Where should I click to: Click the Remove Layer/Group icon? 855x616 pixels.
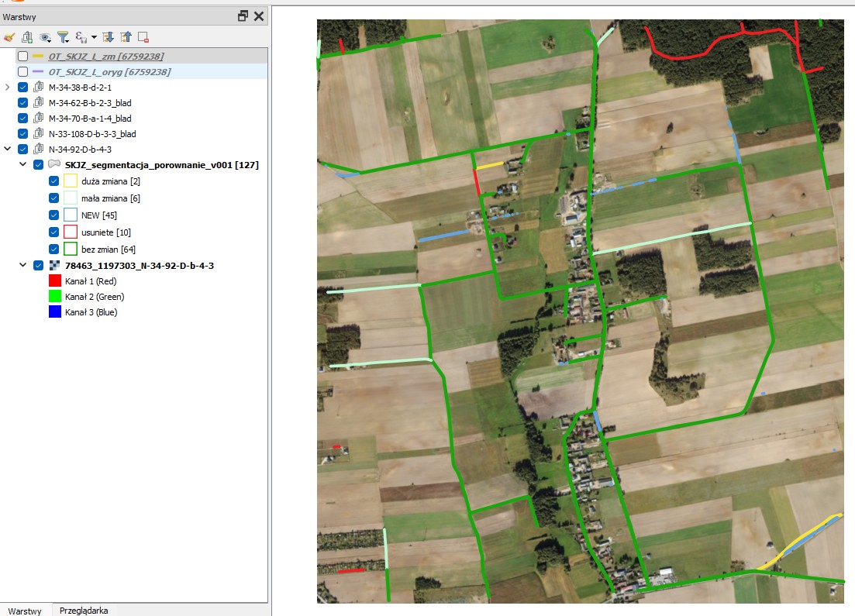(143, 36)
